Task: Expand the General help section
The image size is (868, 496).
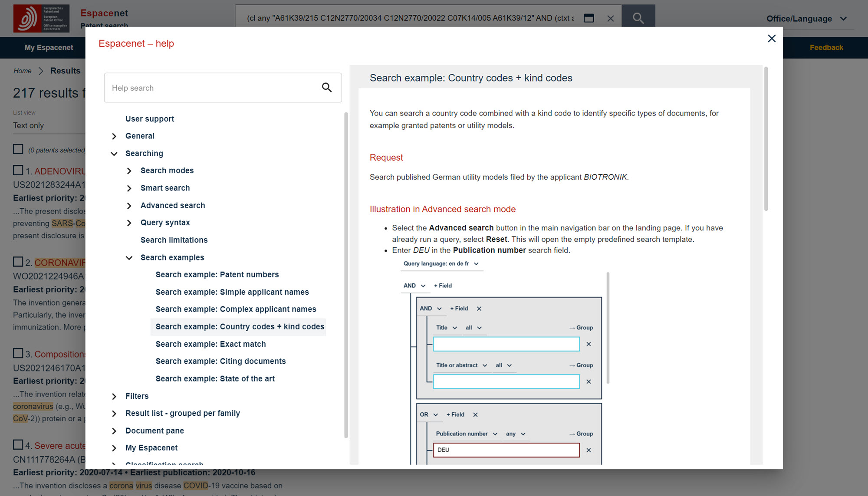Action: coord(114,136)
